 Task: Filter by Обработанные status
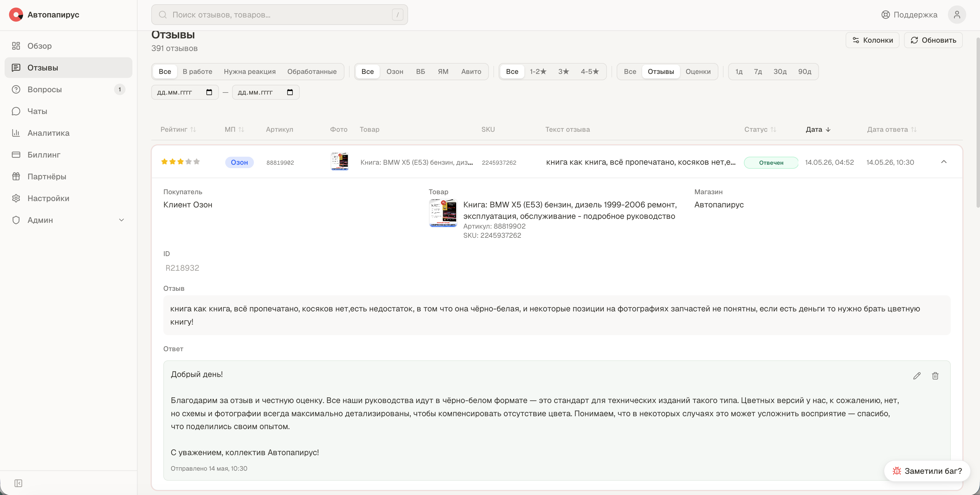click(x=312, y=72)
